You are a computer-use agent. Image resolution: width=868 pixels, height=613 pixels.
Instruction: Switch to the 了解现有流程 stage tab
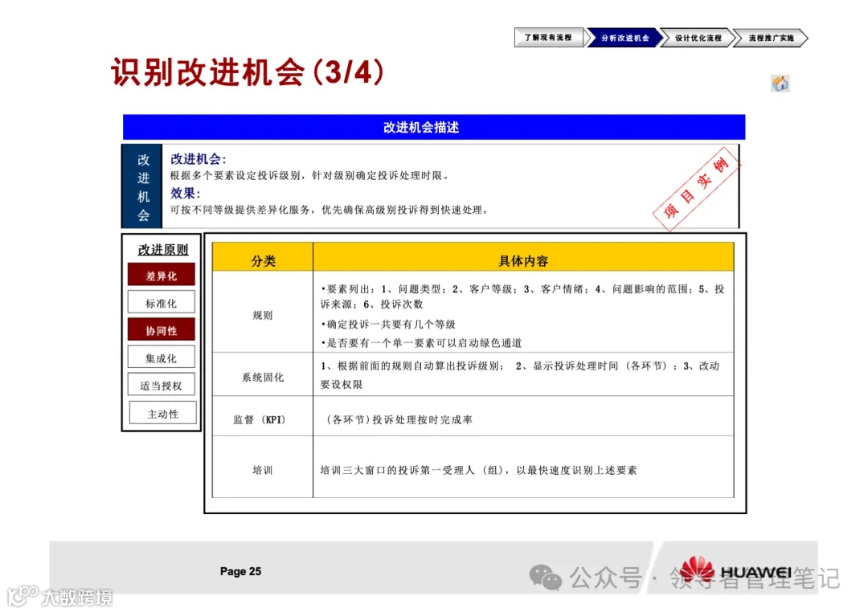(x=550, y=38)
